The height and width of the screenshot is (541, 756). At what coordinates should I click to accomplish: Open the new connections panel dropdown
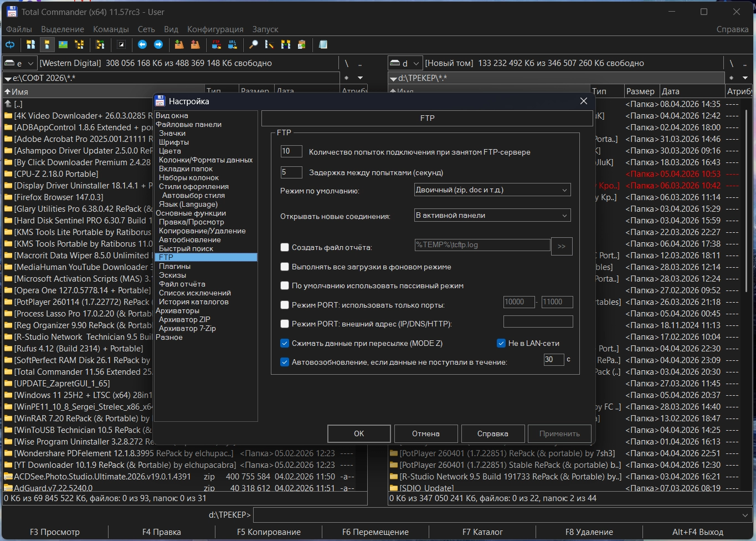click(x=492, y=215)
